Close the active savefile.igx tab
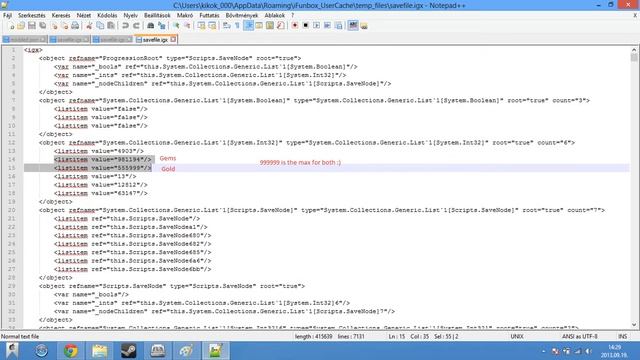This screenshot has height=360, width=640. click(x=173, y=39)
